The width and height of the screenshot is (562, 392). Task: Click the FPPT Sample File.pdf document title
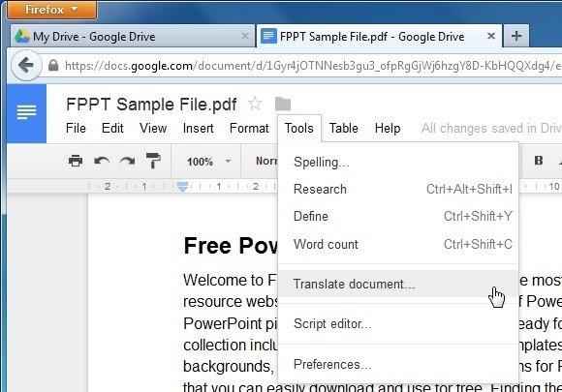click(x=151, y=105)
